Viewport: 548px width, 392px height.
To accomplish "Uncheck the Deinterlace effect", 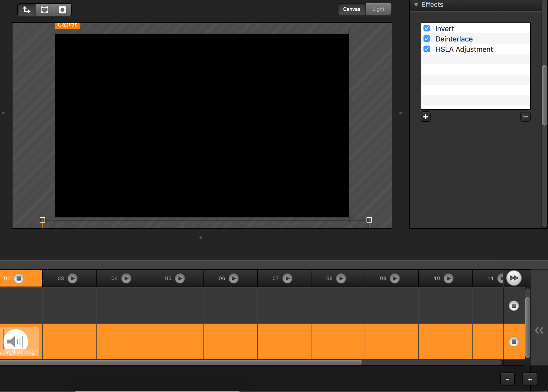I will pos(427,38).
